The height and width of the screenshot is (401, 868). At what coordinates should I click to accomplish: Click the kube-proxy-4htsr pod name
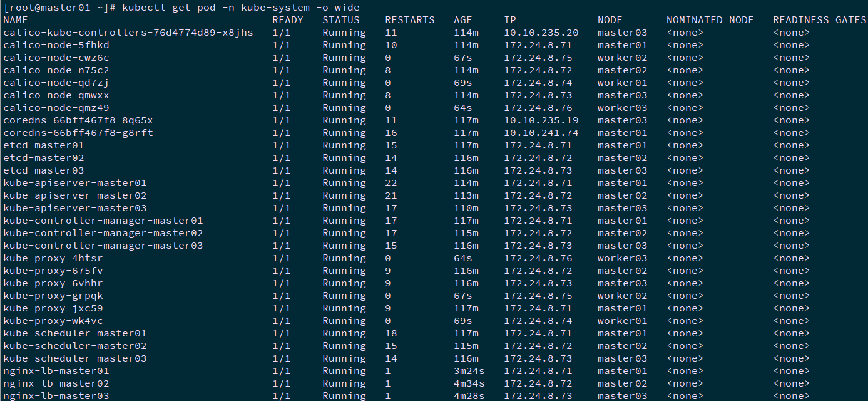click(53, 258)
